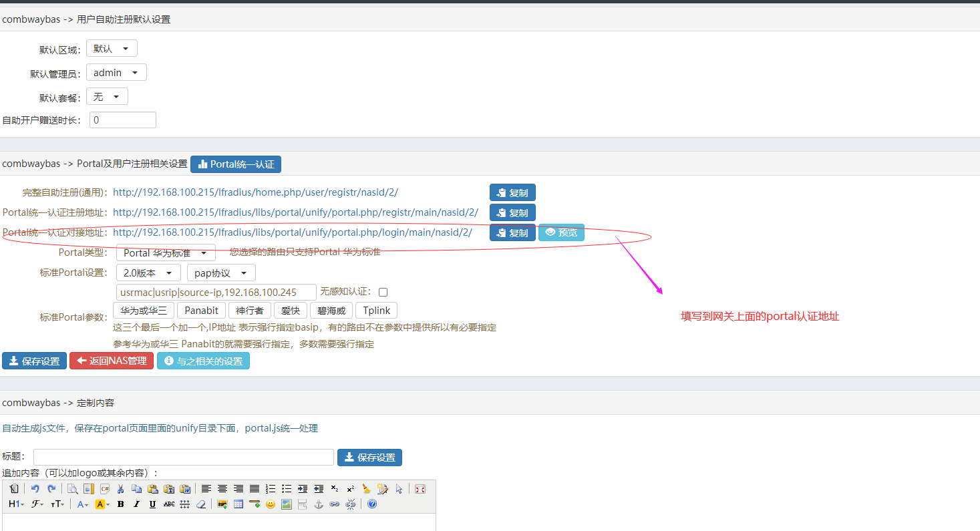Click the cut scissors icon
The height and width of the screenshot is (531, 980).
(x=121, y=489)
